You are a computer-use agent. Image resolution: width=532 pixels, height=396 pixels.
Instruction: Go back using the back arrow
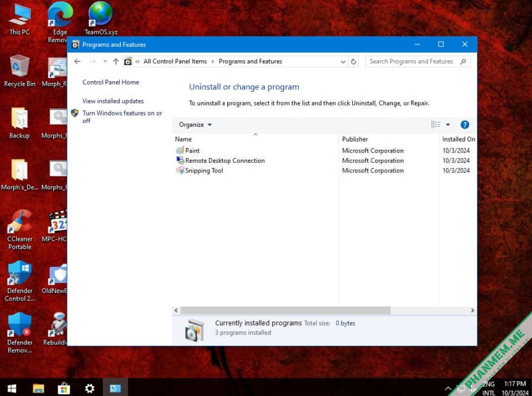pos(78,62)
